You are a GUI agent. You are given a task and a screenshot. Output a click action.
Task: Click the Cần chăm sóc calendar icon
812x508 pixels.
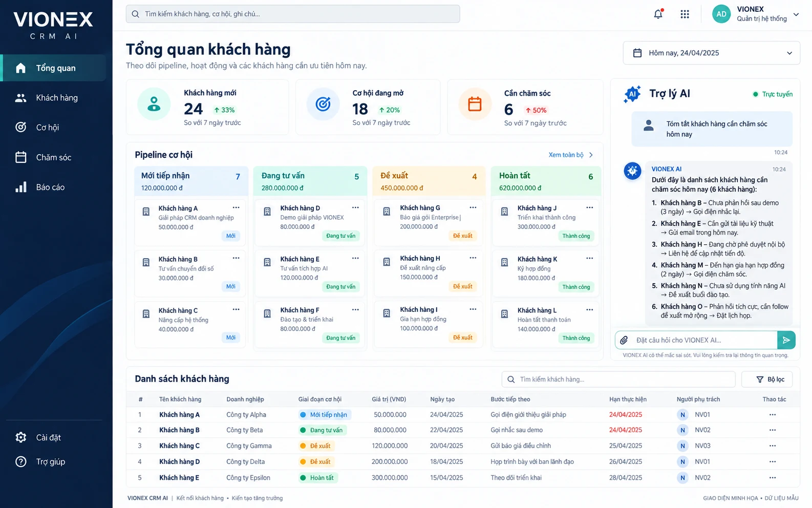475,104
